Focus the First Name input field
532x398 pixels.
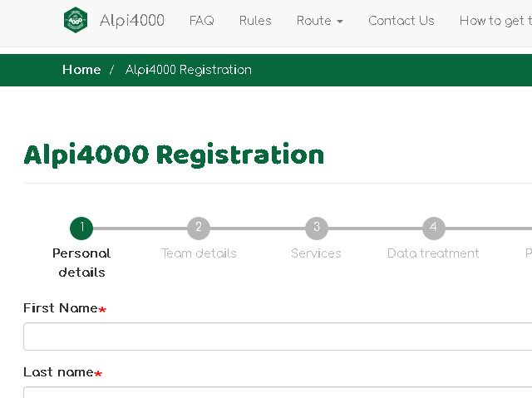(278, 337)
